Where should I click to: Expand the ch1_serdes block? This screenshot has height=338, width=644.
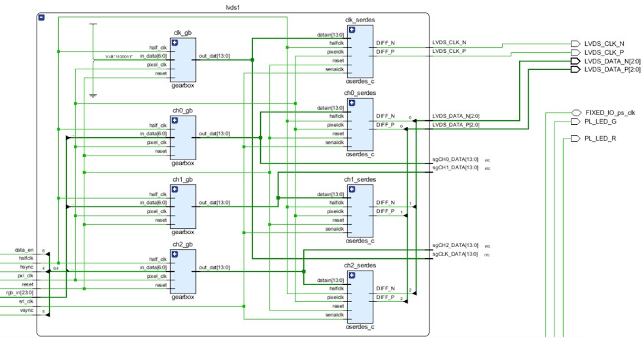(352, 190)
